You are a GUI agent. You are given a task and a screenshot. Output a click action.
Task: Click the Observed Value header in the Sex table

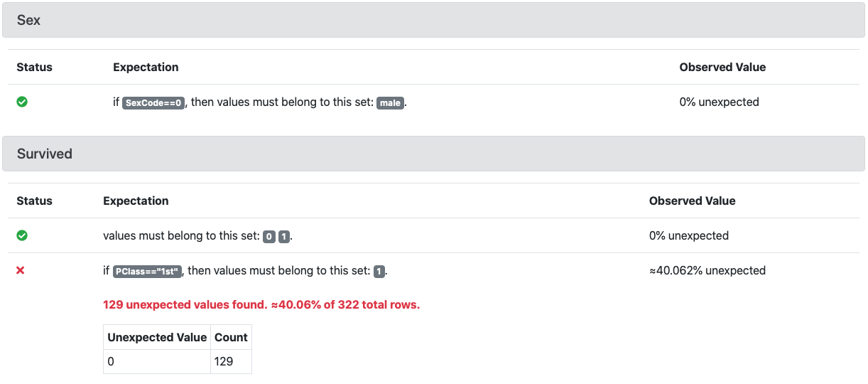pyautogui.click(x=722, y=67)
